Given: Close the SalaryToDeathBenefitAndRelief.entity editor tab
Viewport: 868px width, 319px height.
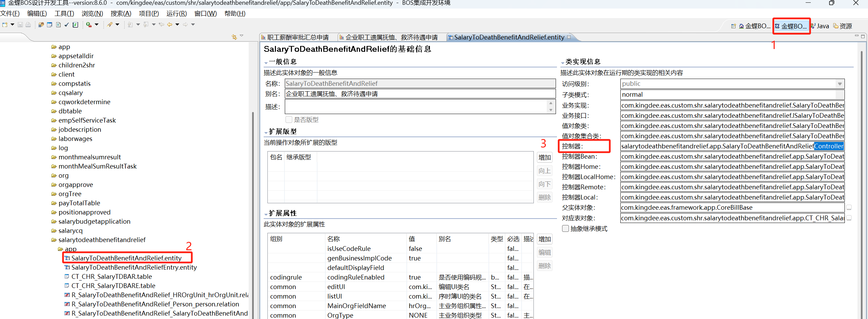Looking at the screenshot, I should point(569,37).
